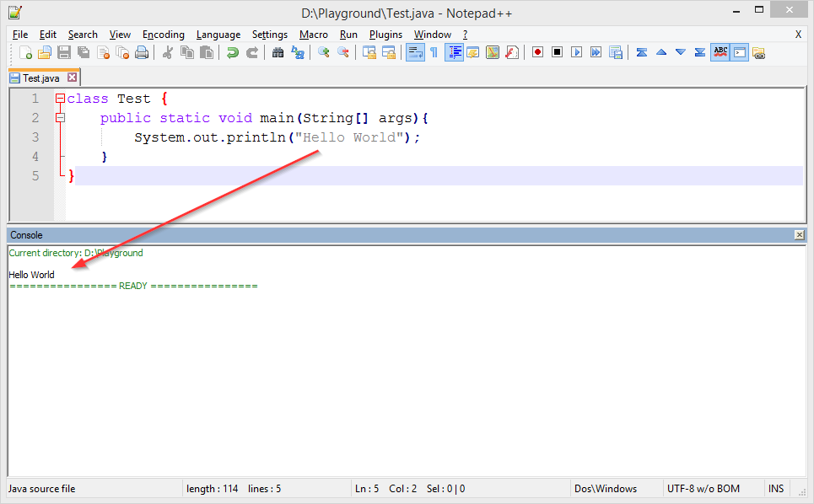Open the Language menu
Image resolution: width=814 pixels, height=504 pixels.
click(218, 35)
